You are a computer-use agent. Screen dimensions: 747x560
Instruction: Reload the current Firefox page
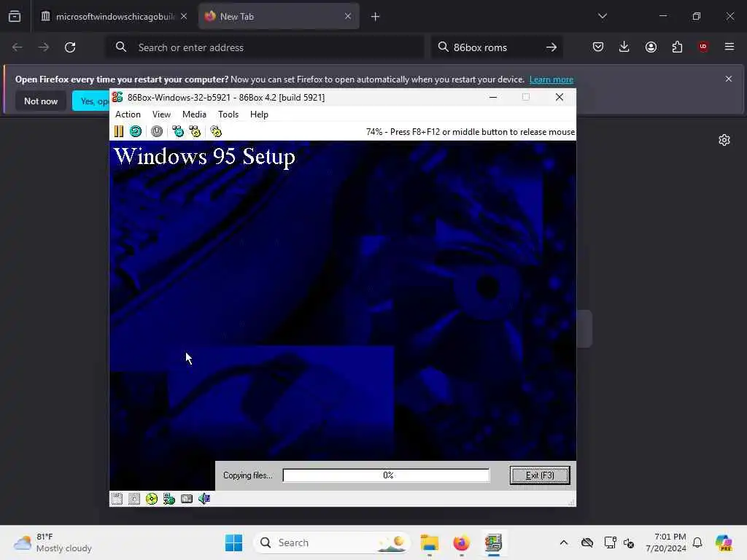70,47
